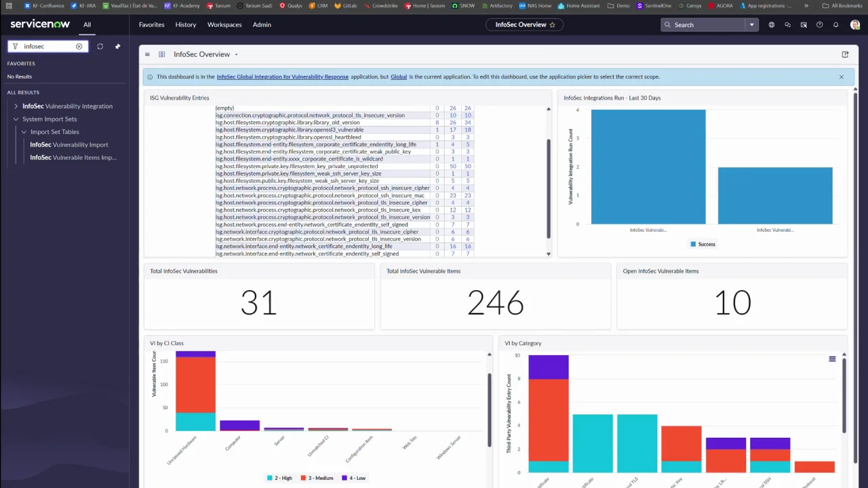The image size is (868, 488).
Task: Open the GitLab bookmark
Action: (346, 5)
